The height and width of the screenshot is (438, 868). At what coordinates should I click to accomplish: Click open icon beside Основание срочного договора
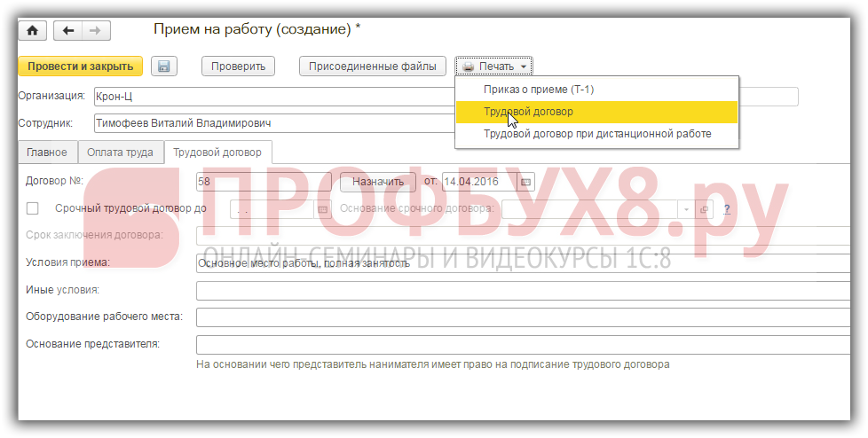click(705, 209)
